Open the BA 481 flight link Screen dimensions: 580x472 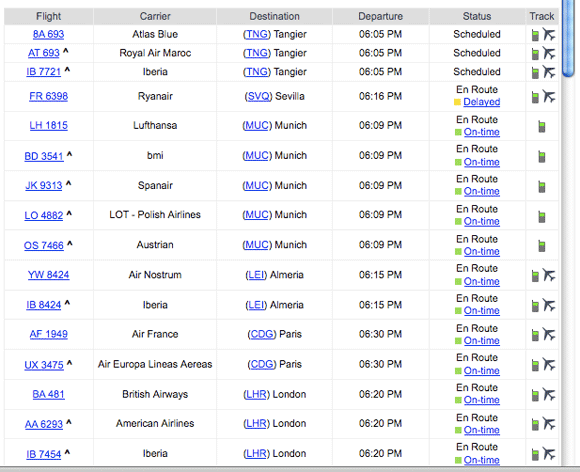(48, 394)
